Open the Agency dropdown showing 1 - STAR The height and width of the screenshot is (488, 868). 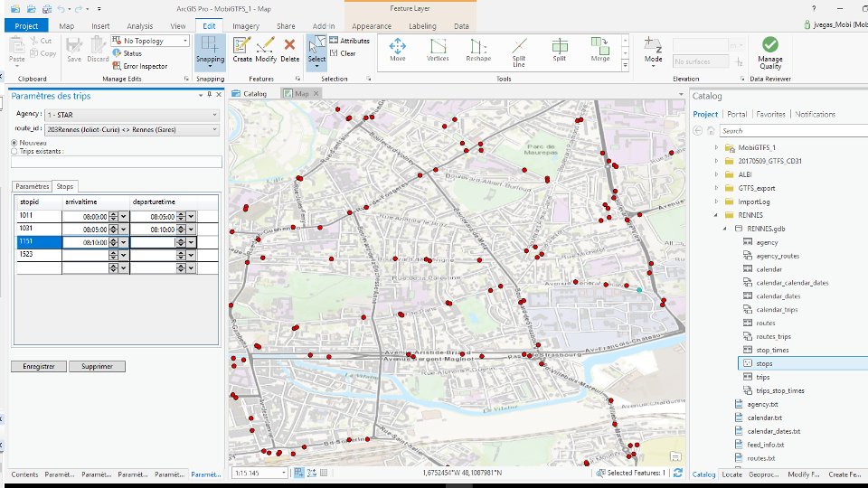132,115
